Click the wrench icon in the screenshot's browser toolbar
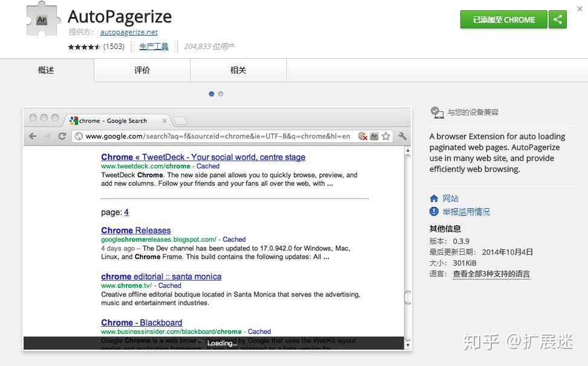Screen dimensions: 588x366 [402, 136]
